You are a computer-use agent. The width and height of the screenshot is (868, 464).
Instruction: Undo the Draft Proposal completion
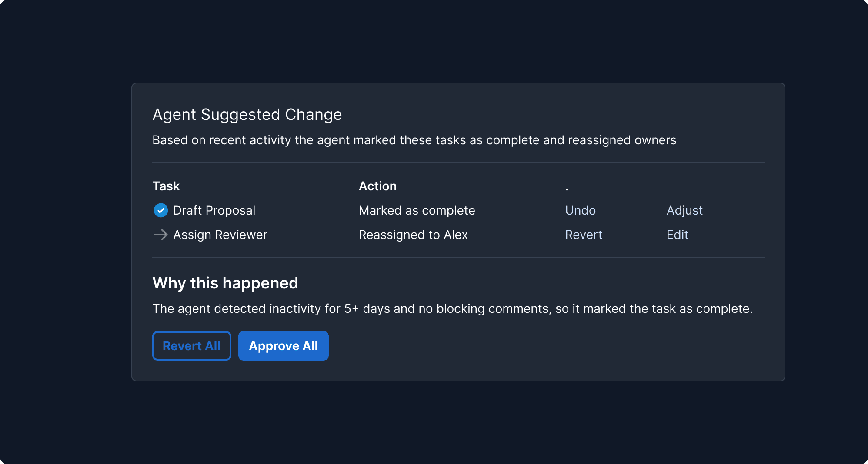click(580, 210)
